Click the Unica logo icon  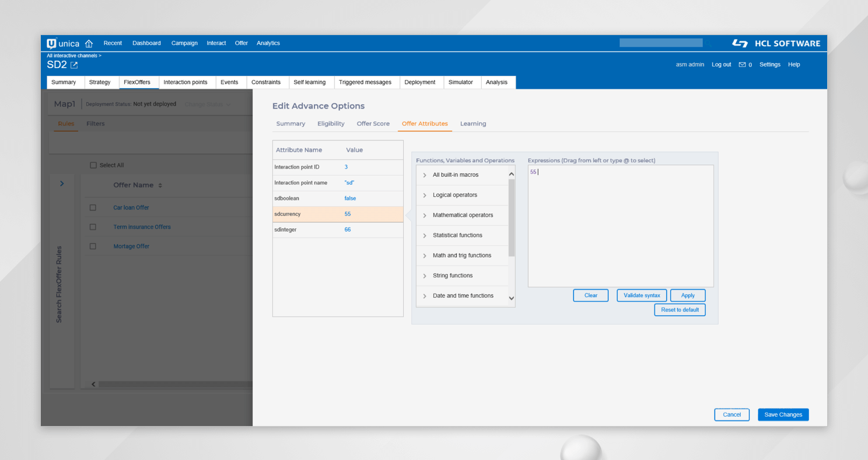(x=52, y=44)
